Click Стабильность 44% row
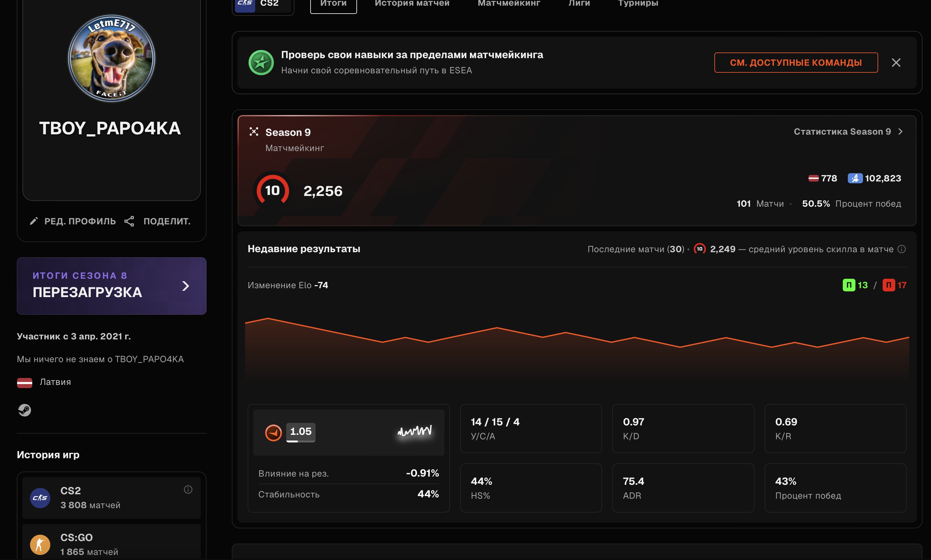The height and width of the screenshot is (560, 931). pos(348,494)
